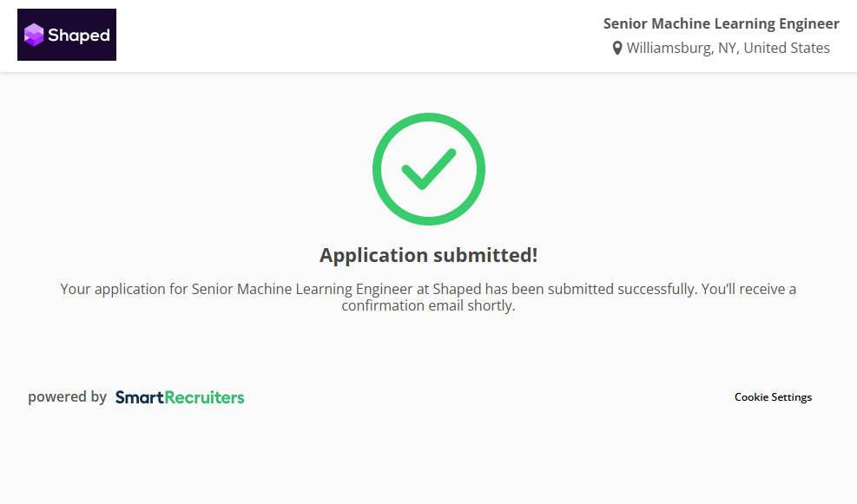
Task: Click the Williamsburg, NY, United States location text
Action: click(728, 49)
